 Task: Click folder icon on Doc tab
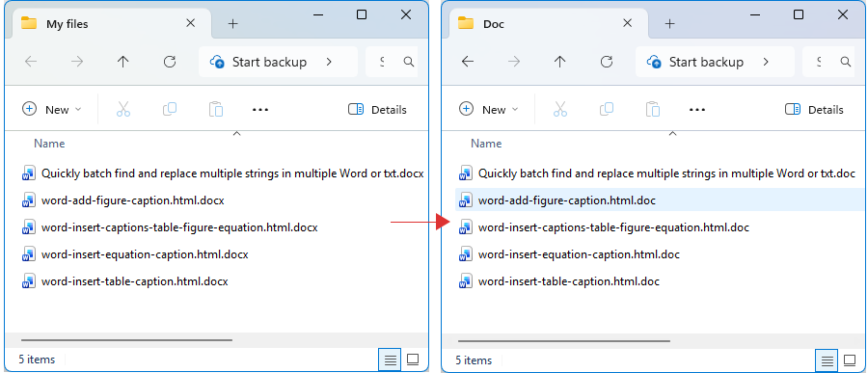[x=466, y=23]
